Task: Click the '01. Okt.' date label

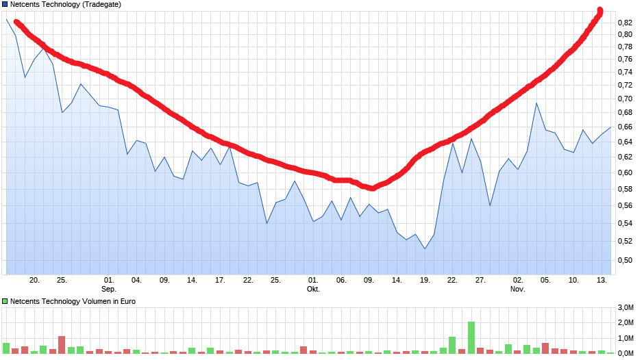Action: 313,285
